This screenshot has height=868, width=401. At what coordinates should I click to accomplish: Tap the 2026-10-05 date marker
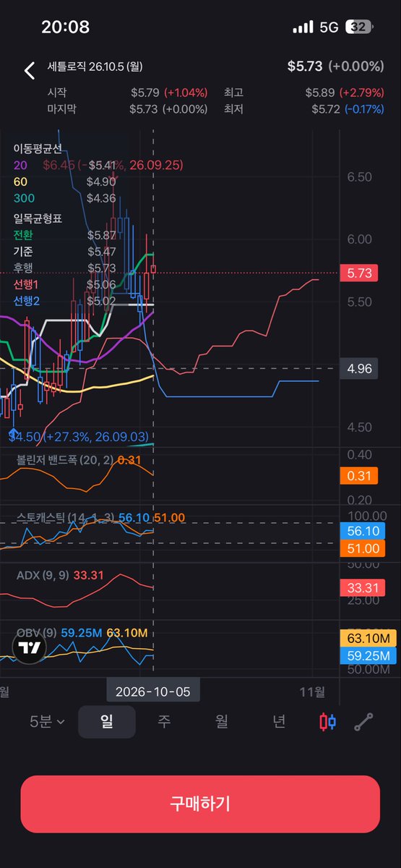[x=152, y=692]
